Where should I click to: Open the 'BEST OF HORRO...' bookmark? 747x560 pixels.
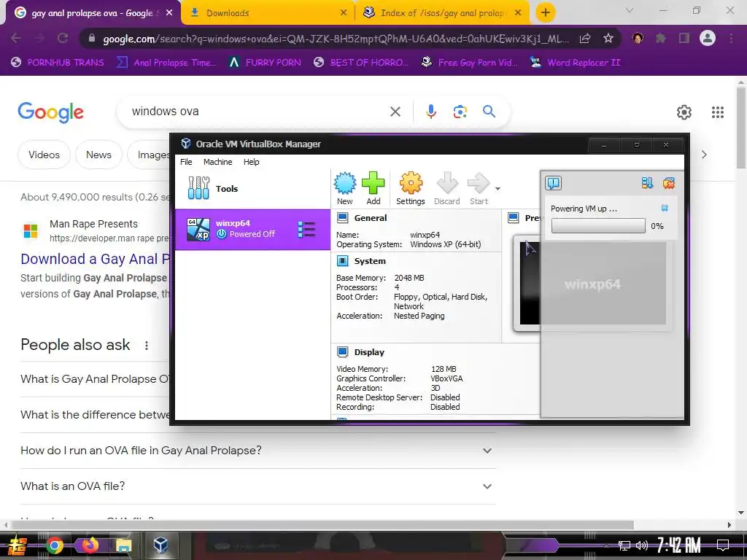pos(361,63)
